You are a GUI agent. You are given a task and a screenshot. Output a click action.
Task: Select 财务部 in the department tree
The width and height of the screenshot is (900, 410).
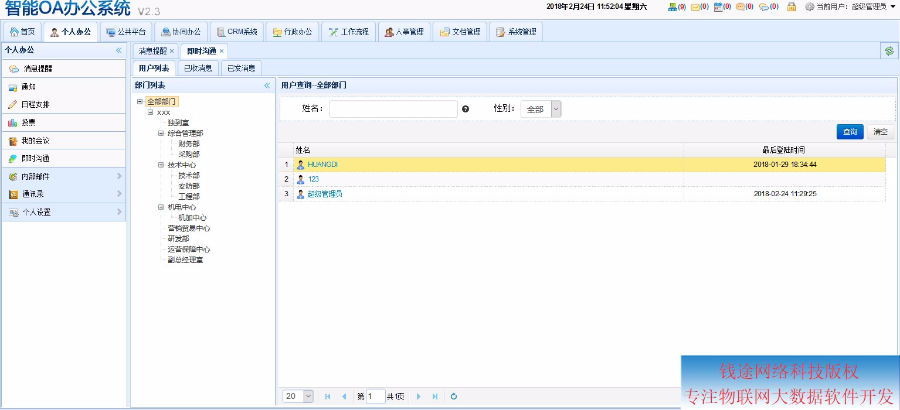coord(189,144)
